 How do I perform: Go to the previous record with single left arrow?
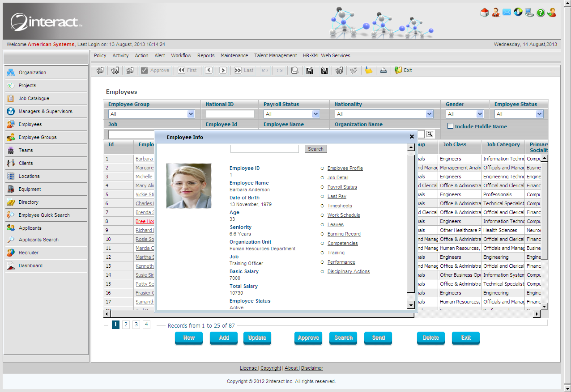coord(209,70)
